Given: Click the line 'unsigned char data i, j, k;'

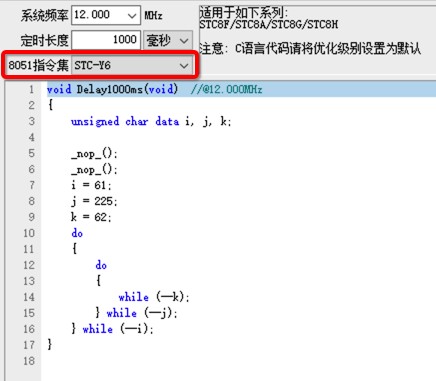Looking at the screenshot, I should click(x=151, y=121).
